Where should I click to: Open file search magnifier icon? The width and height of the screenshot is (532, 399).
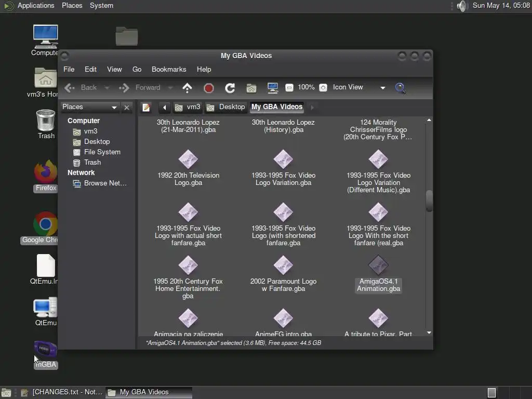click(x=400, y=88)
